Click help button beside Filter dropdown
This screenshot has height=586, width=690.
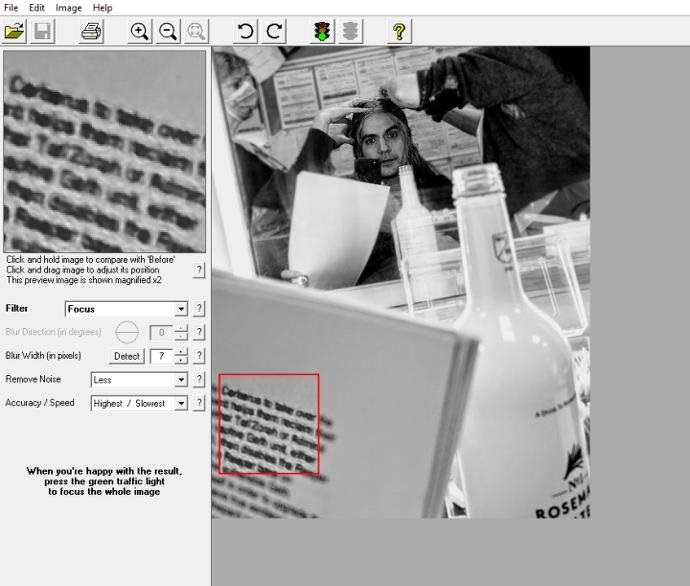pos(199,309)
